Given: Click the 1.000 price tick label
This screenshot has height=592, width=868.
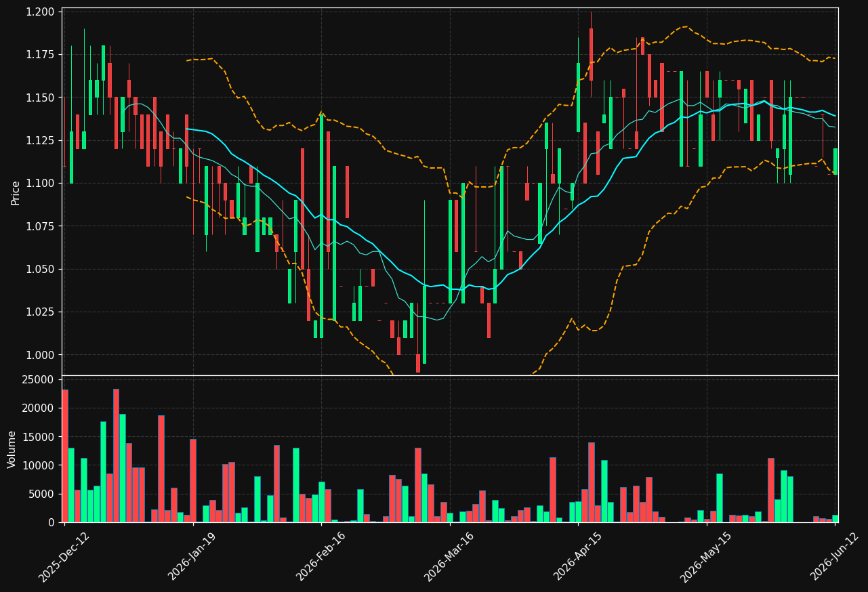Looking at the screenshot, I should coord(42,355).
